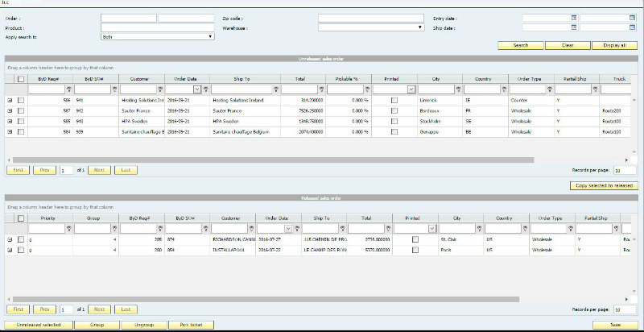This screenshot has height=332, width=644.
Task: Open the second Ship date calendar picker
Action: [x=632, y=27]
